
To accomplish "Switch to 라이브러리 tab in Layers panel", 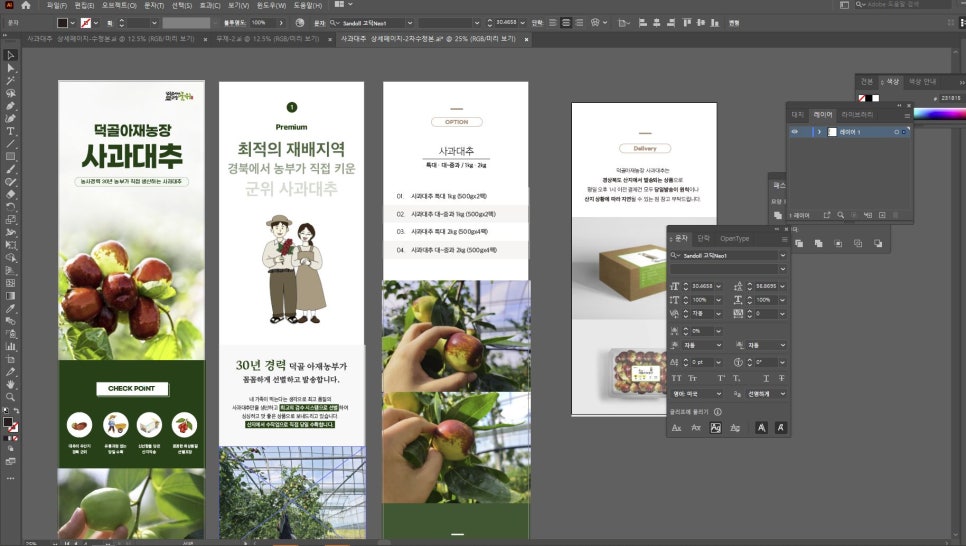I will (857, 115).
